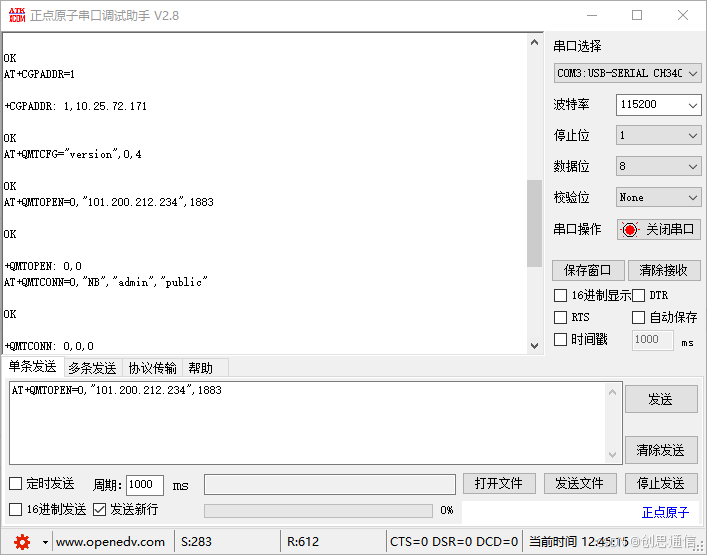Uncheck the 发送新行 checkbox
This screenshot has width=707, height=555.
(99, 509)
